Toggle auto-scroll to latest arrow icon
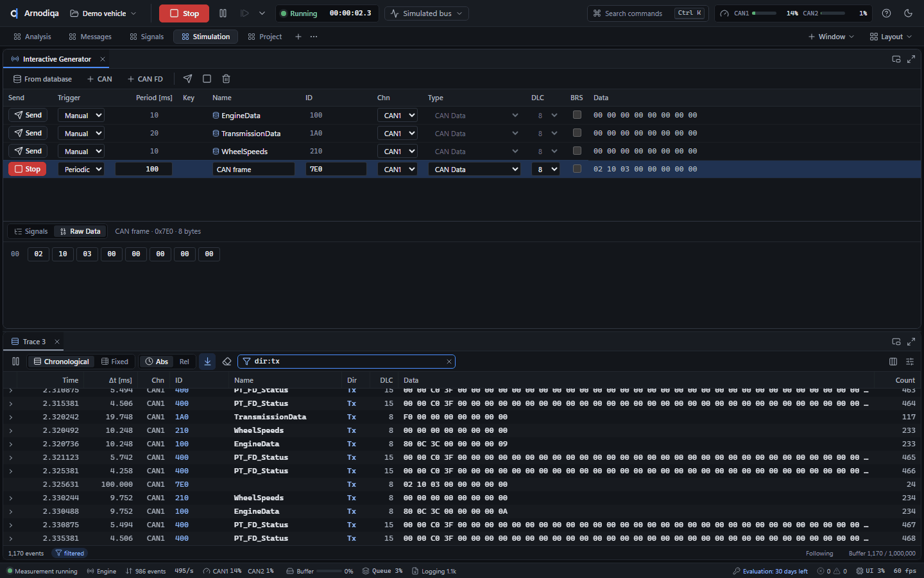The image size is (924, 578). click(207, 362)
